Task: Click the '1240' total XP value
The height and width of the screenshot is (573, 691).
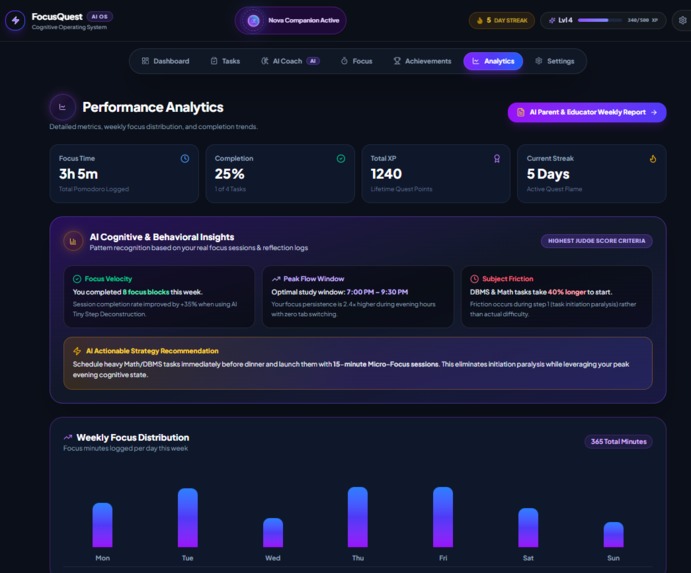Action: (x=386, y=174)
